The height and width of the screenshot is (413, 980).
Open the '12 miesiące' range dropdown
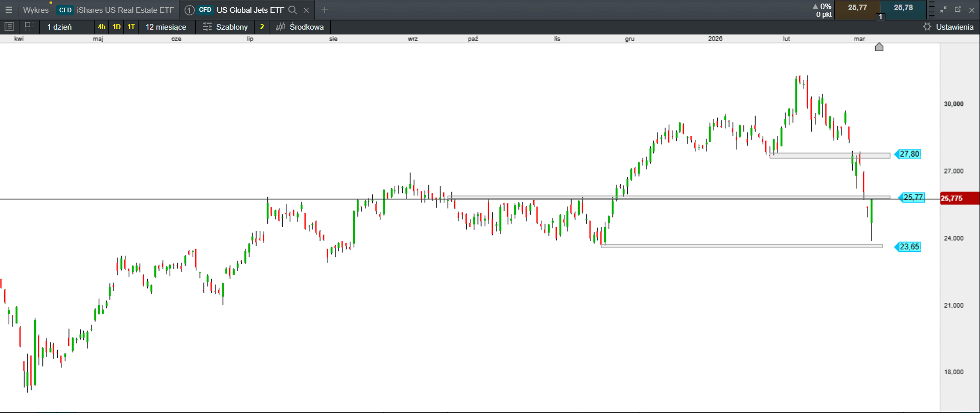pos(166,27)
